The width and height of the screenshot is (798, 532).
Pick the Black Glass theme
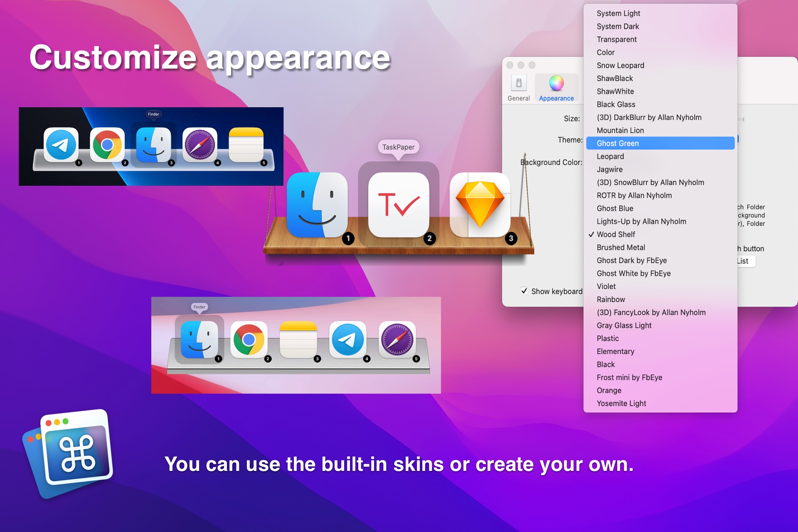tap(660, 104)
